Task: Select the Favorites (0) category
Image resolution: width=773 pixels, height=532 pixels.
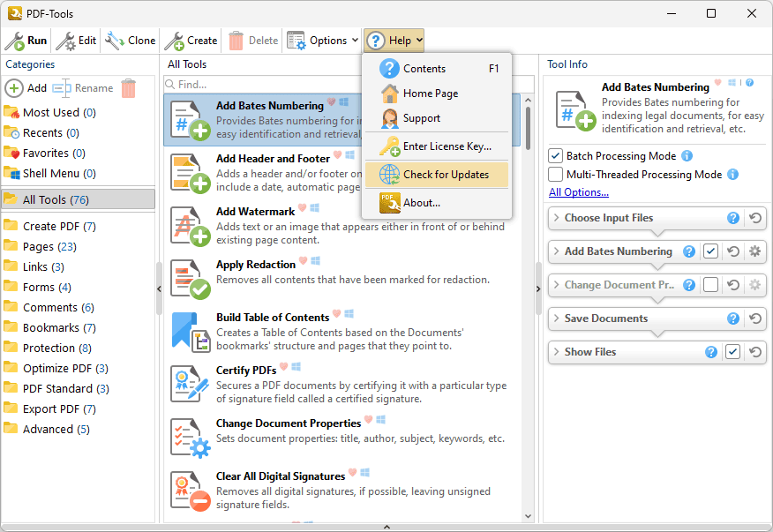Action: point(79,154)
